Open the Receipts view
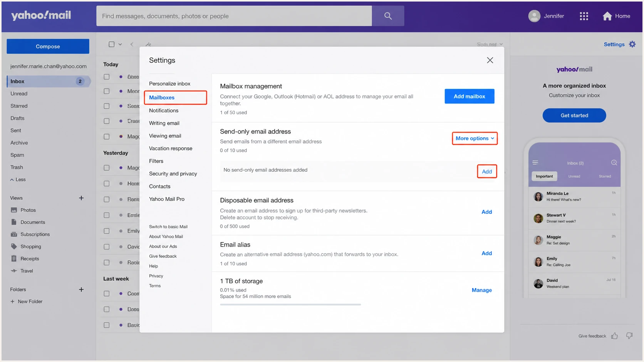 point(29,259)
